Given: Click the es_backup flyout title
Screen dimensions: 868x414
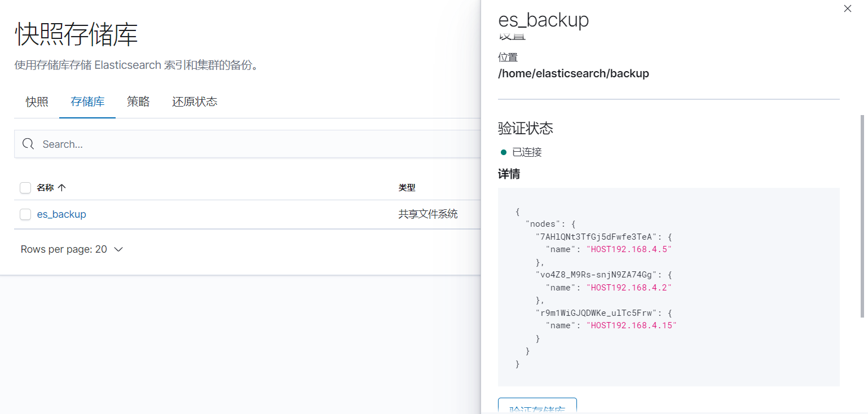Looking at the screenshot, I should point(544,20).
